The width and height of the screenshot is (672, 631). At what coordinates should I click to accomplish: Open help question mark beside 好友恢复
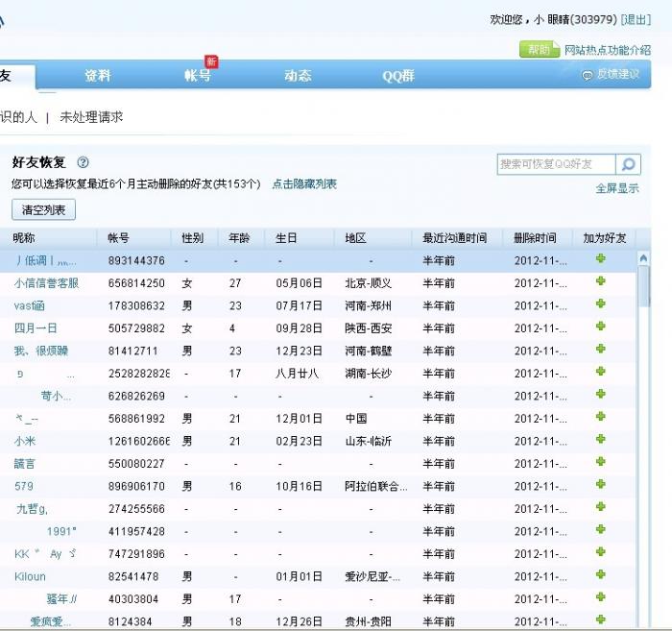(x=84, y=162)
